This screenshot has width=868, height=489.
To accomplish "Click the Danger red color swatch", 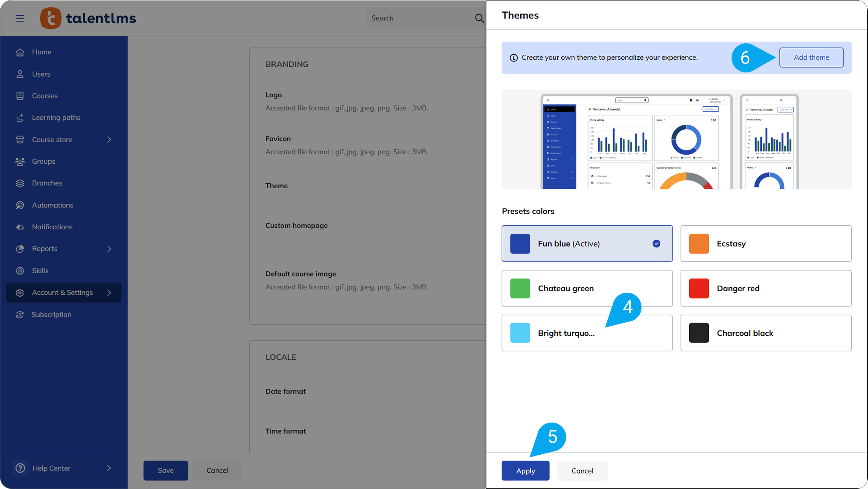I will [699, 289].
